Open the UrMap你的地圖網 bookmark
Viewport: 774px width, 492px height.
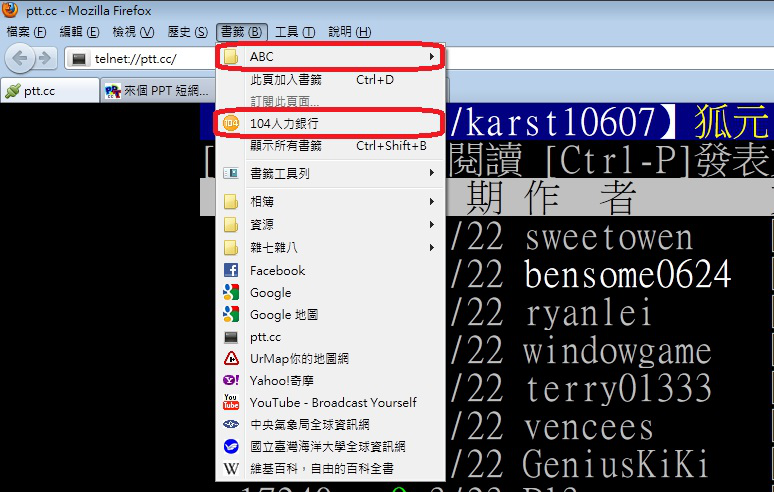tap(331, 358)
